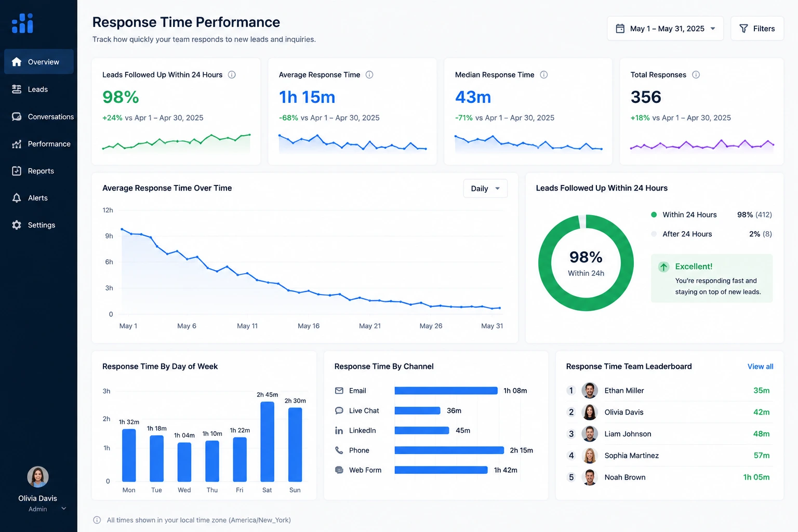
Task: Click the Mon 1h 32m bar
Action: pyautogui.click(x=129, y=455)
